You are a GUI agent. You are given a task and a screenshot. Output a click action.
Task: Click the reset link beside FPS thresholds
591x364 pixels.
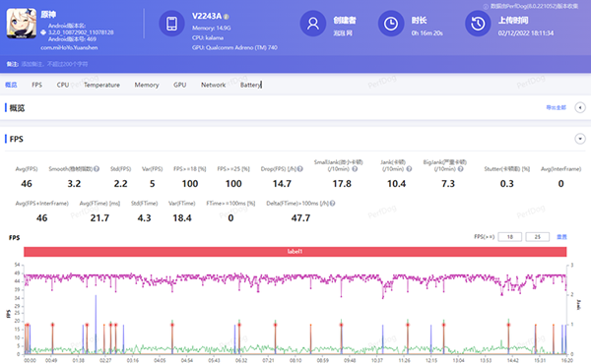pos(561,237)
